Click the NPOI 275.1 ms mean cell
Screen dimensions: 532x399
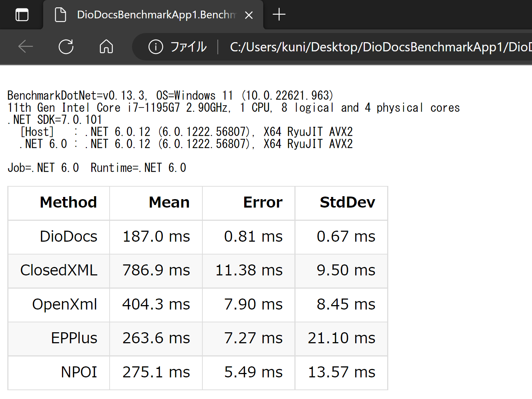[x=156, y=373]
